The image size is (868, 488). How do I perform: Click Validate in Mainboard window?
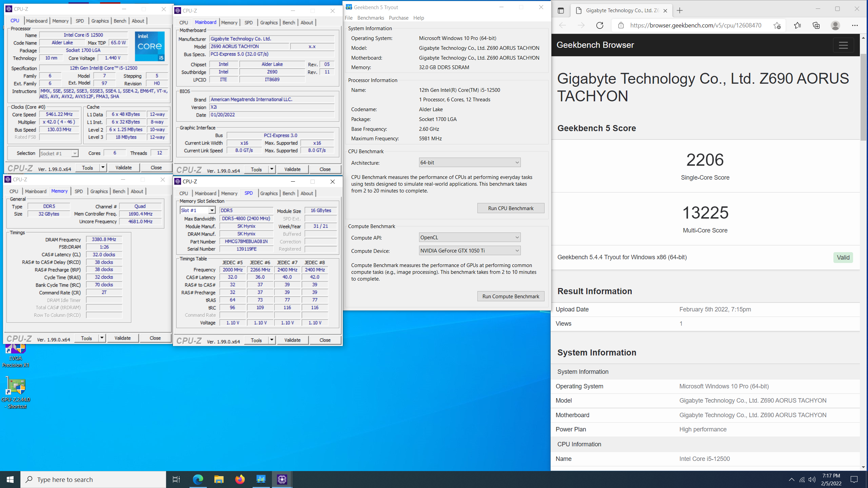[292, 169]
